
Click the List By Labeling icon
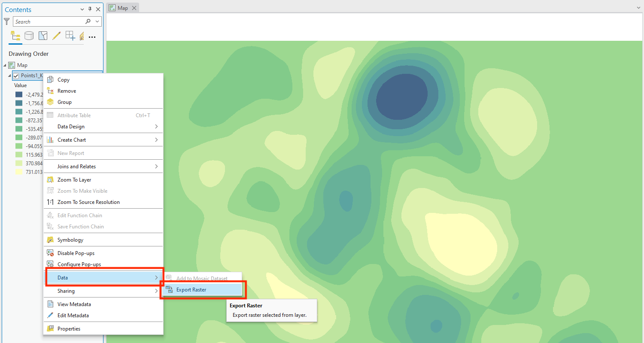click(x=82, y=36)
